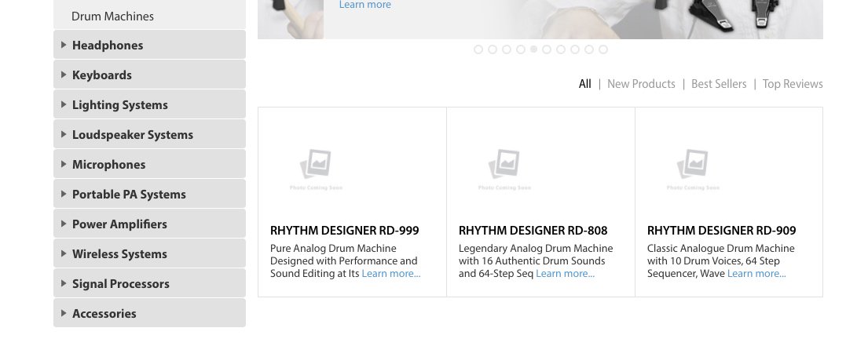This screenshot has height=346, width=868.
Task: Click the Rhythm Designer RD-909 title
Action: point(721,231)
